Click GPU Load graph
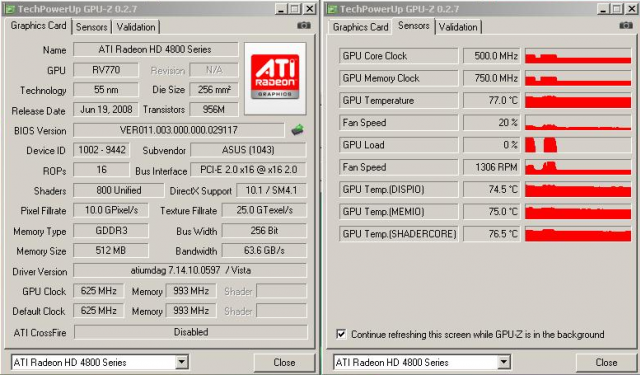The width and height of the screenshot is (640, 375). pos(578,145)
